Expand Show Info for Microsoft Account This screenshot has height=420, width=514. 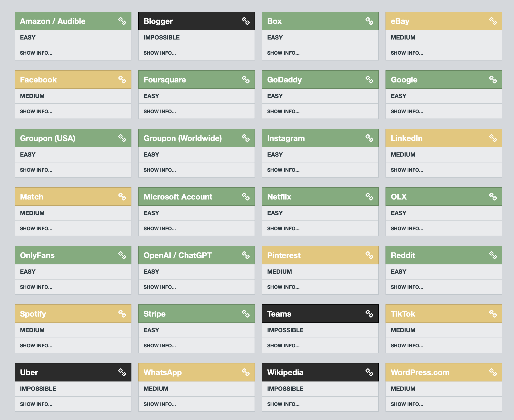159,229
